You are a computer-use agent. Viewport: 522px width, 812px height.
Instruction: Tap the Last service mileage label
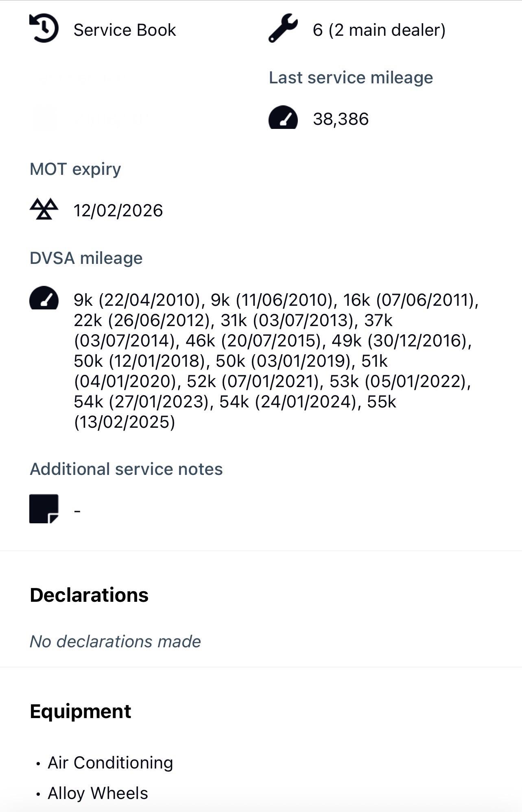(351, 78)
